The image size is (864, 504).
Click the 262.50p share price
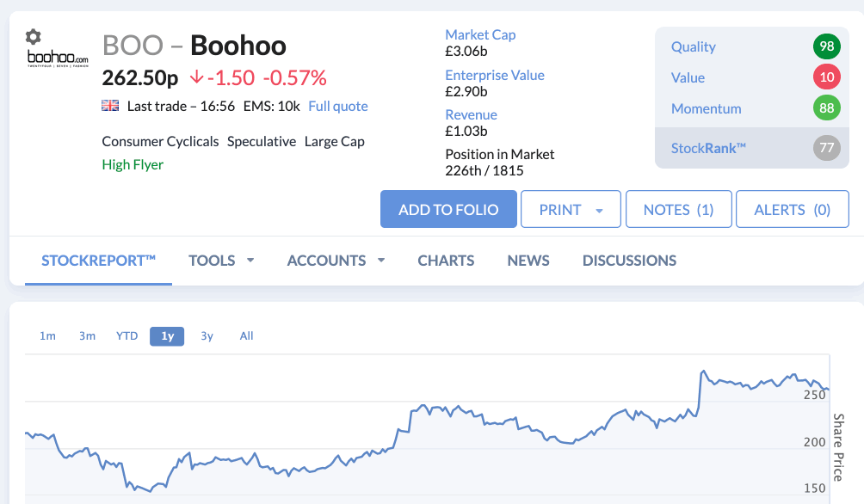[x=140, y=77]
